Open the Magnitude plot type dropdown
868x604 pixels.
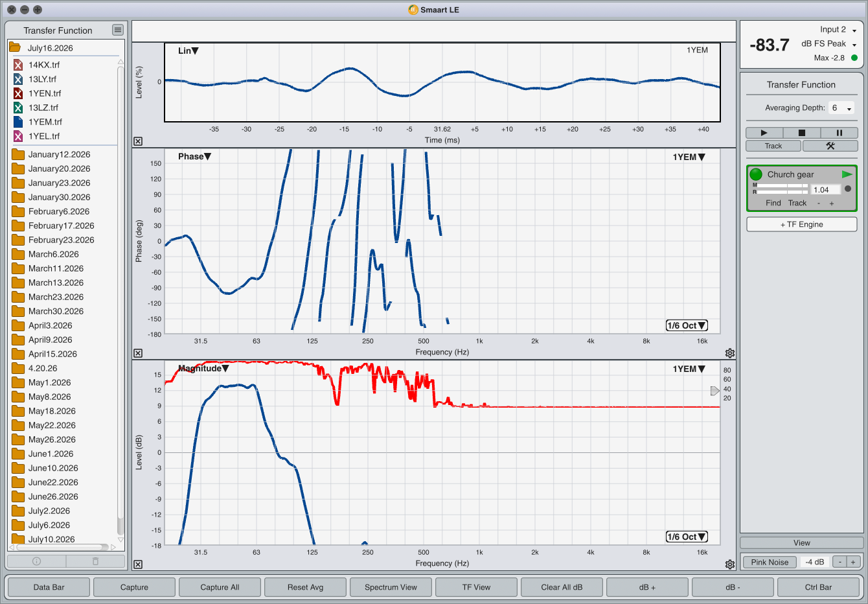point(203,368)
